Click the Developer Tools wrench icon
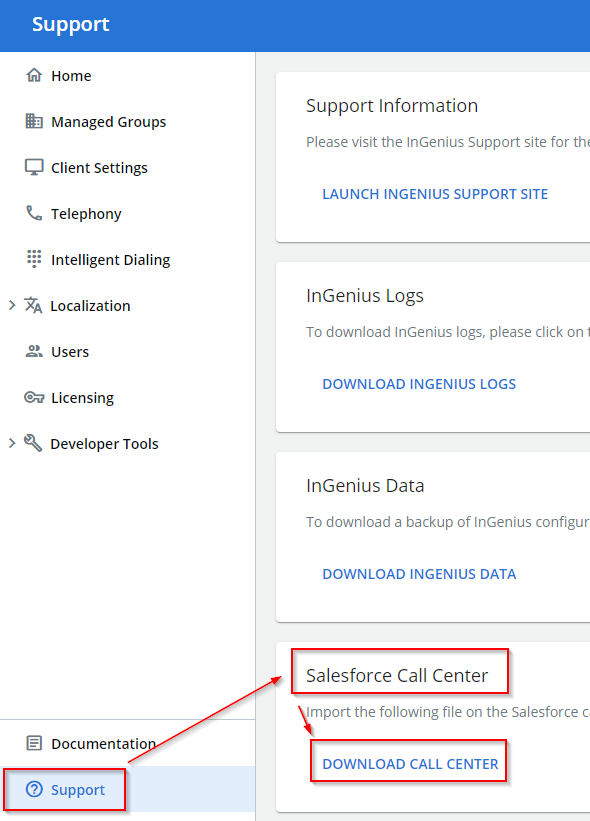The image size is (590, 821). coord(33,443)
